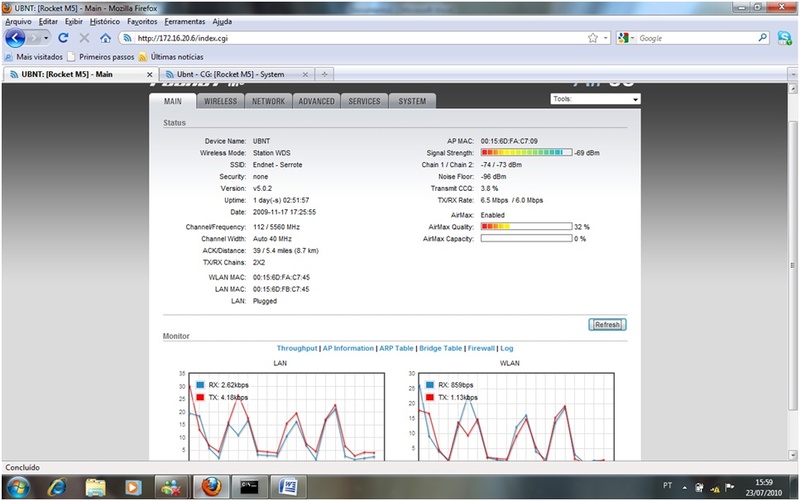
Task: Switch to the NETWORK tab
Action: click(x=268, y=101)
